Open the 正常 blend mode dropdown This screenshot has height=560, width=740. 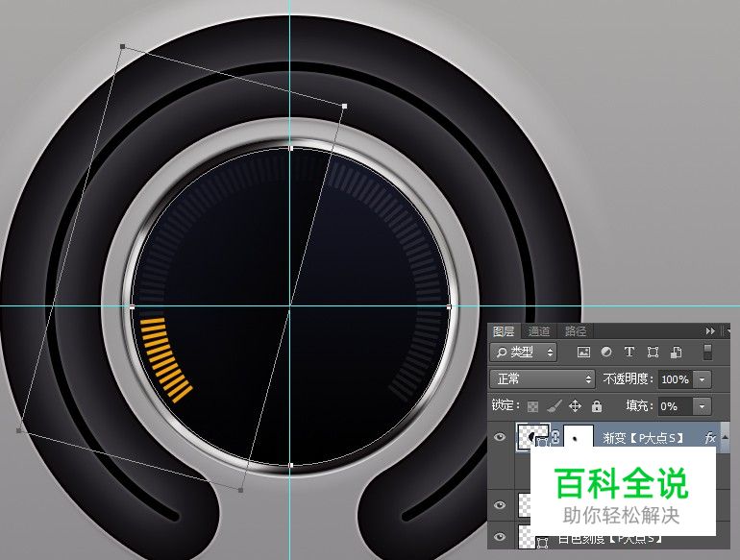(x=543, y=378)
